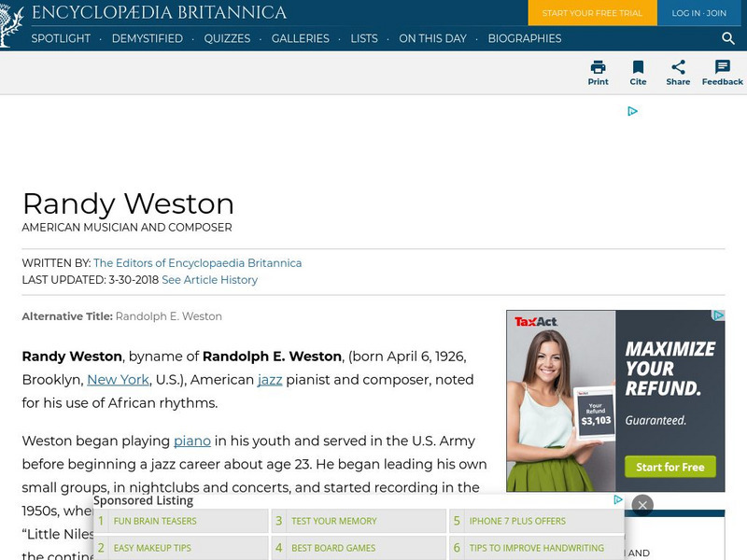
Task: Click the Print icon
Action: pos(598,67)
